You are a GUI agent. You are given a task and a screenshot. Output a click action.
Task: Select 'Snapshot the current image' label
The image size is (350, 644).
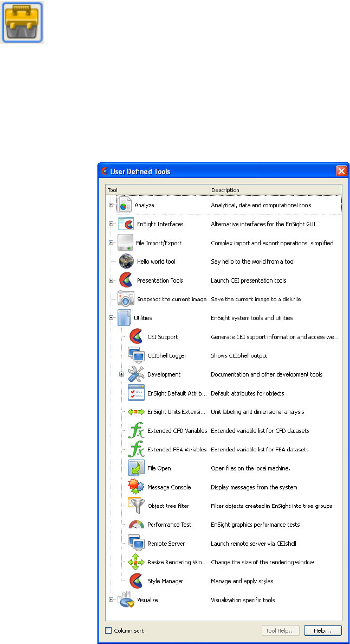tap(172, 299)
